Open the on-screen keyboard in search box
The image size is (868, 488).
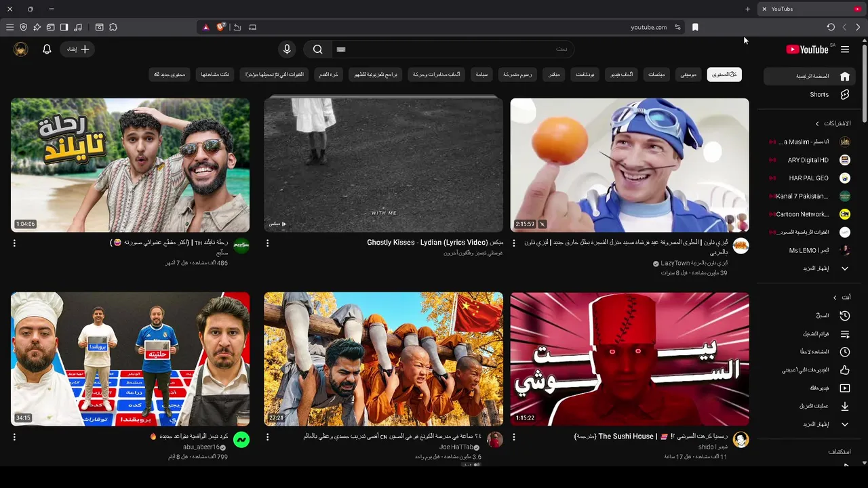[341, 49]
